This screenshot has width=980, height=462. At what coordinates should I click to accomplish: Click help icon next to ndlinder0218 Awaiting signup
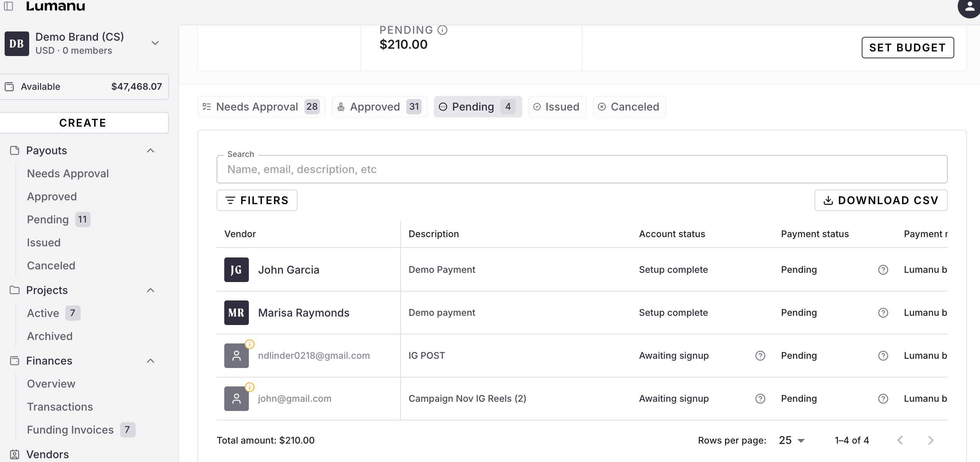pyautogui.click(x=760, y=356)
